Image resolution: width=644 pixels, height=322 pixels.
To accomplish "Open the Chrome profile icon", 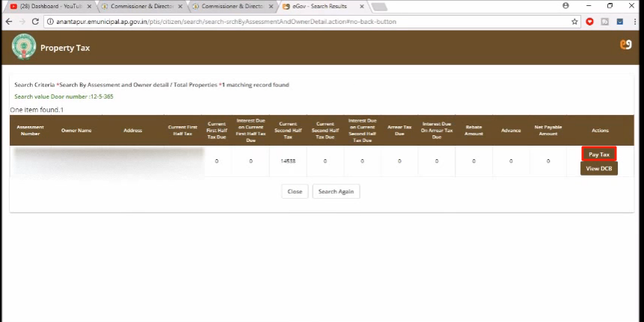I will point(566,6).
